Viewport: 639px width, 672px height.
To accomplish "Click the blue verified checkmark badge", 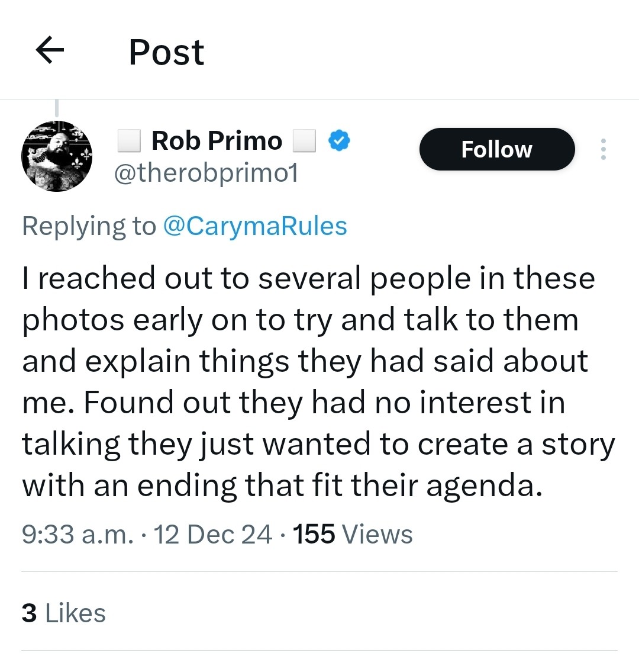I will tap(339, 141).
